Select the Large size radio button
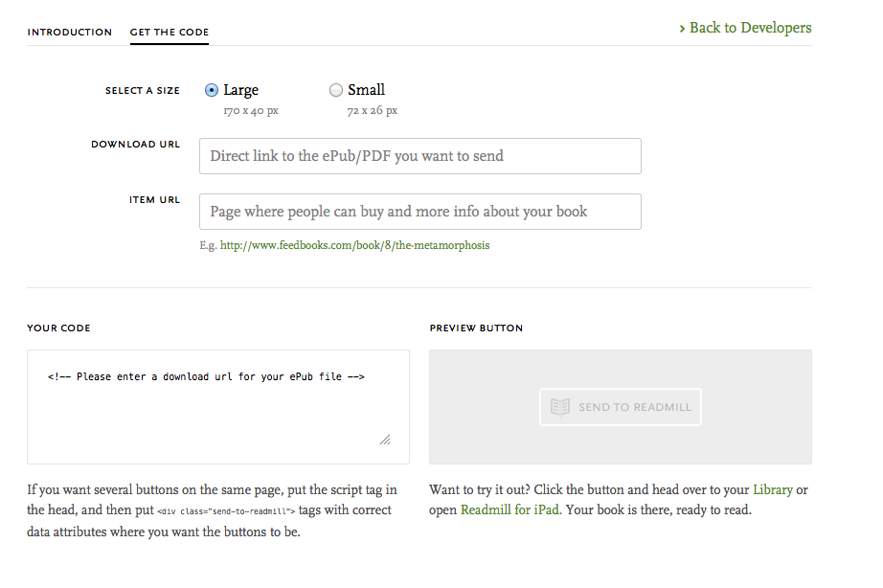The height and width of the screenshot is (588, 883). pyautogui.click(x=212, y=90)
